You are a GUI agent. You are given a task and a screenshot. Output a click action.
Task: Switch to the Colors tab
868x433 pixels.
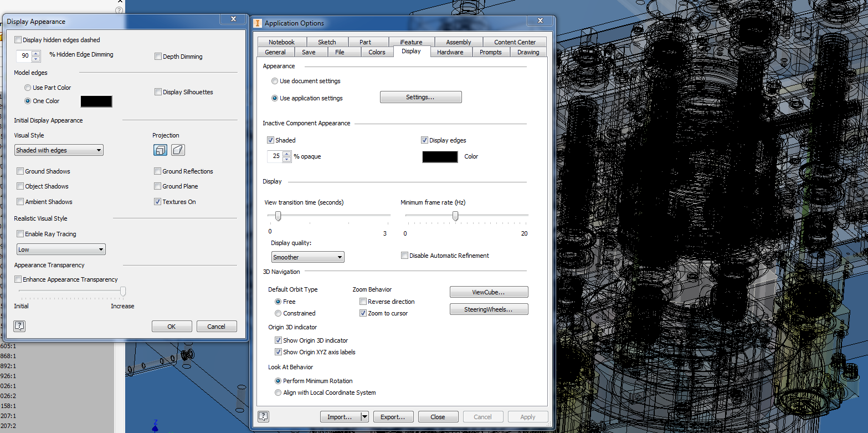click(377, 52)
